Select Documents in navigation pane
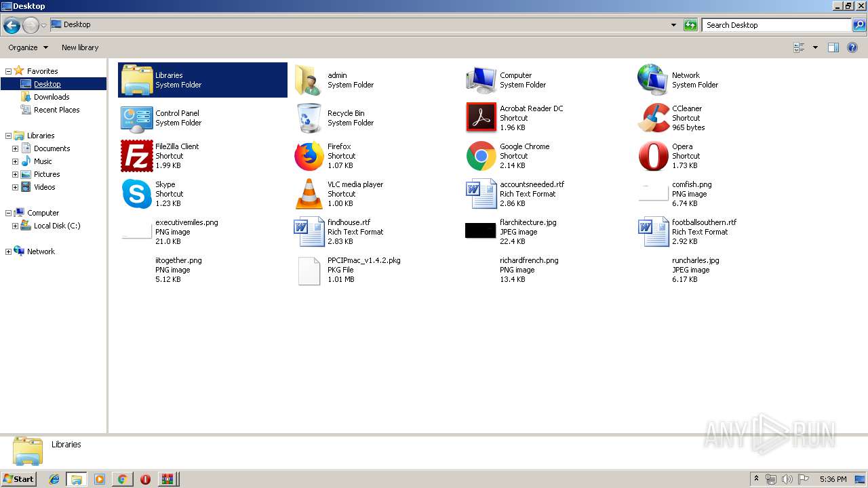 pos(52,148)
